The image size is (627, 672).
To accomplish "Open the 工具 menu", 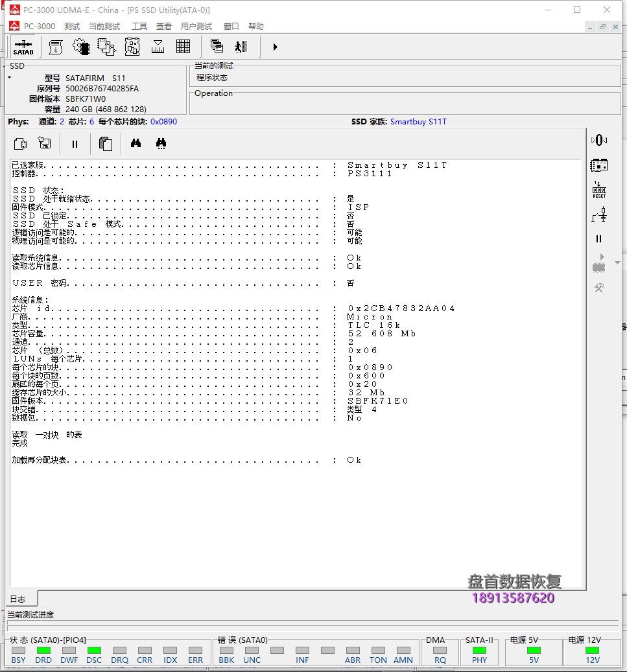I will [139, 26].
